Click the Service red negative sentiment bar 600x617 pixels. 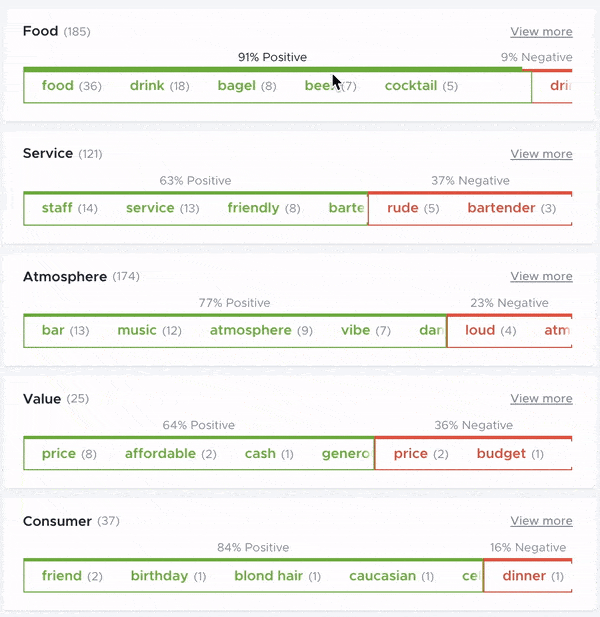point(470,192)
